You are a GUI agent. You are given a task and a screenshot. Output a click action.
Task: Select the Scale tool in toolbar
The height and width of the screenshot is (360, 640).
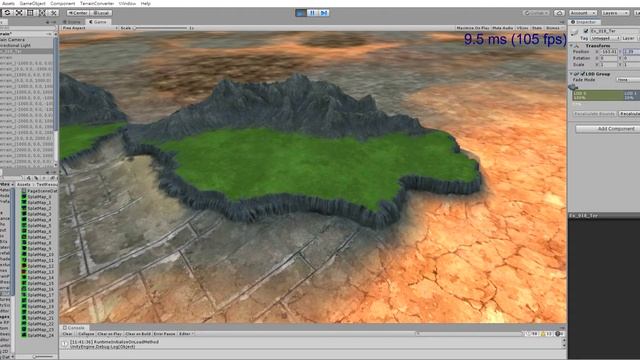coord(19,13)
